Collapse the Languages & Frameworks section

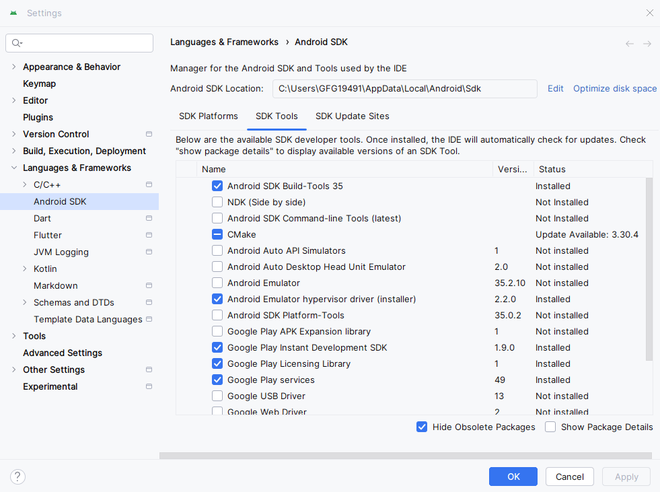pos(13,168)
